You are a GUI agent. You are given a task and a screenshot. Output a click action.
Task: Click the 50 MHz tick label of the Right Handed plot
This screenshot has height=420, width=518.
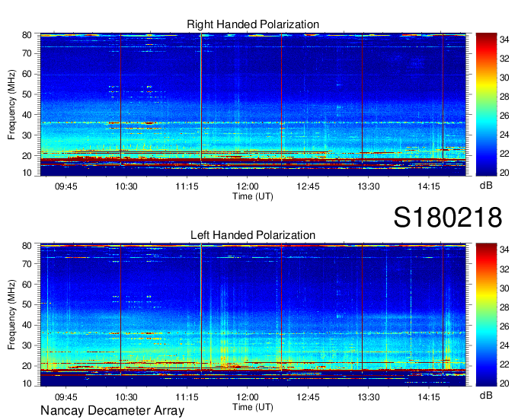point(27,94)
